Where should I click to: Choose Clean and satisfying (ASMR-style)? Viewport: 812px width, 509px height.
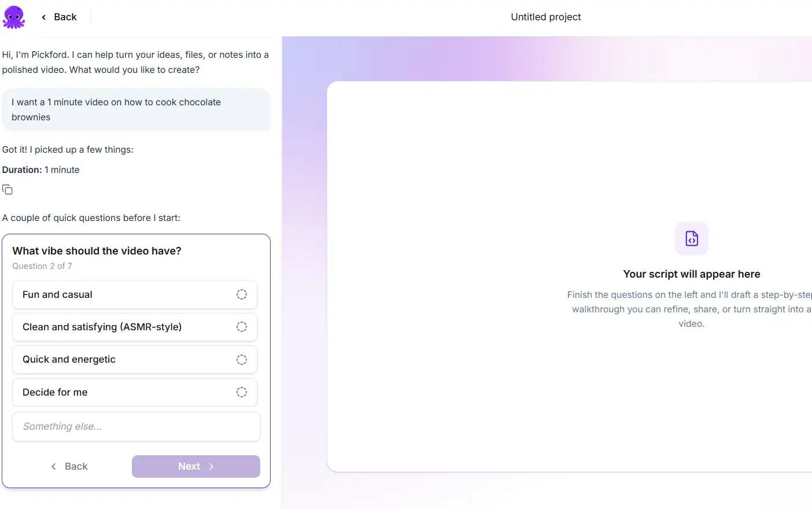pos(135,327)
